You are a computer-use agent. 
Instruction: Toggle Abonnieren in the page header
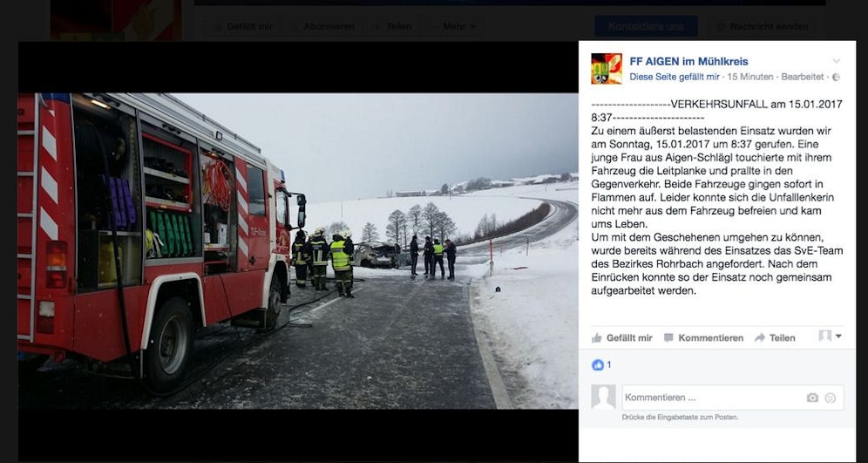(322, 26)
